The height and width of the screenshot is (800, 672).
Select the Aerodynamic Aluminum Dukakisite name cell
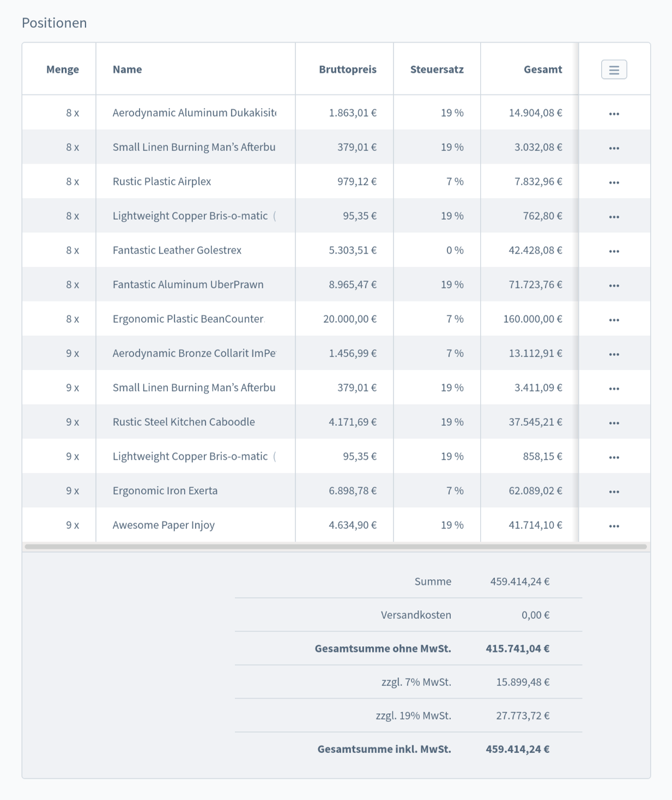(x=195, y=112)
